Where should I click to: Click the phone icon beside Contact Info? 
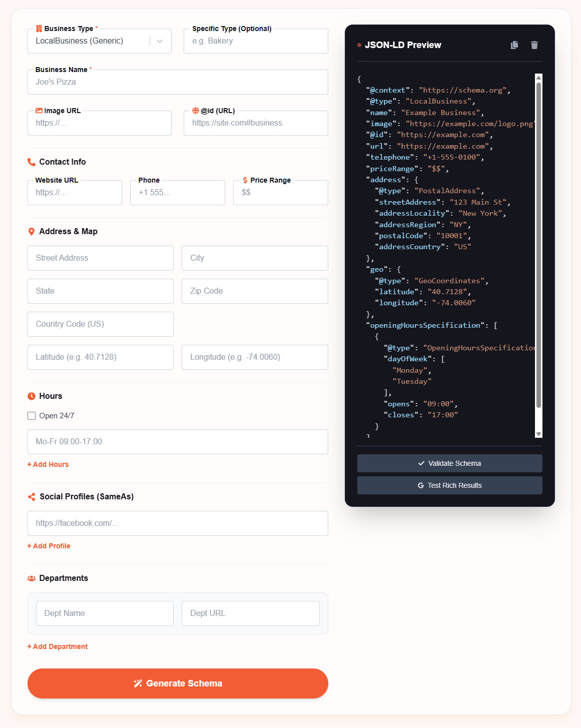point(32,162)
